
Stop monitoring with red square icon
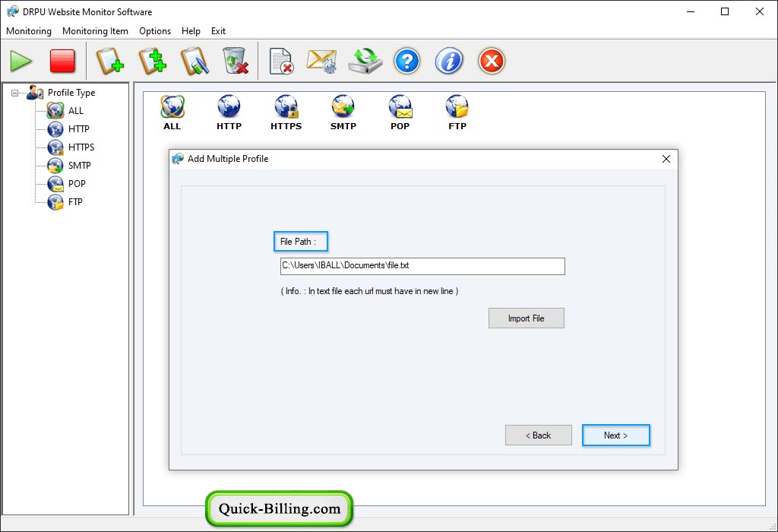coord(62,61)
